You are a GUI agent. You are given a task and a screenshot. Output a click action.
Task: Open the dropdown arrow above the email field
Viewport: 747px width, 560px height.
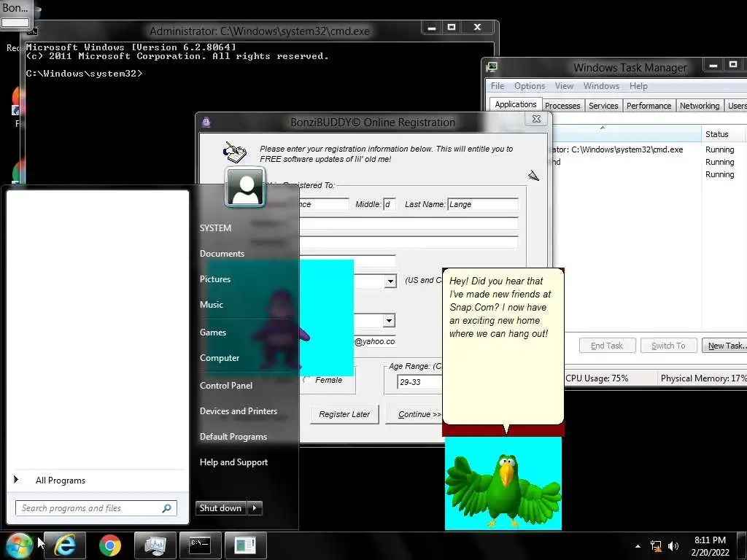click(x=389, y=321)
